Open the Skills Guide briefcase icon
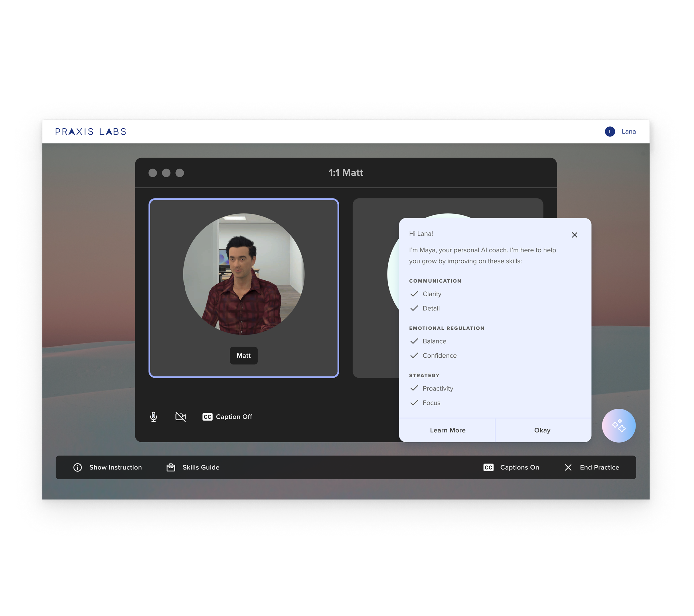Viewport: 694px width, 616px height. click(171, 467)
